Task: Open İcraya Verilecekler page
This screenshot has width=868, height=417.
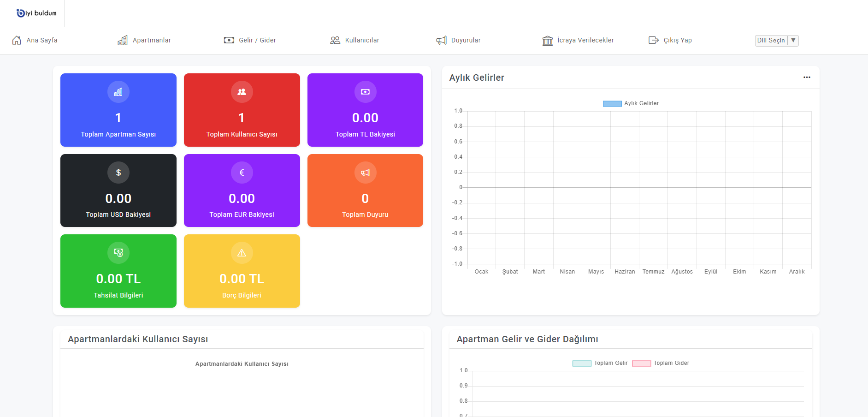Action: (578, 40)
